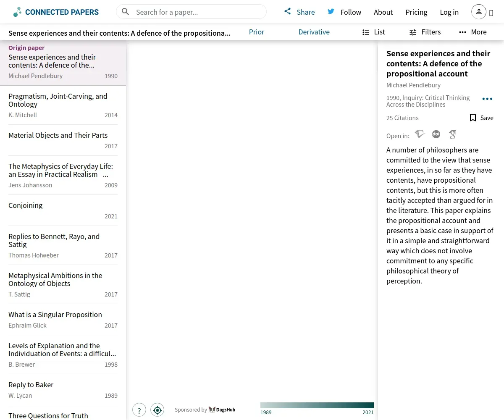Open paper via DOI icon
Image resolution: width=504 pixels, height=420 pixels.
pos(436,134)
